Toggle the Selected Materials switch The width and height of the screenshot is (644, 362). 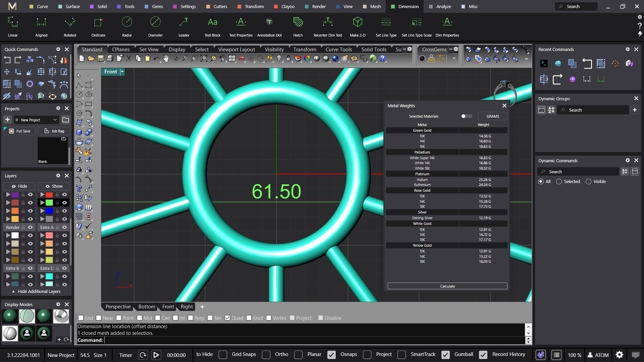click(x=466, y=116)
